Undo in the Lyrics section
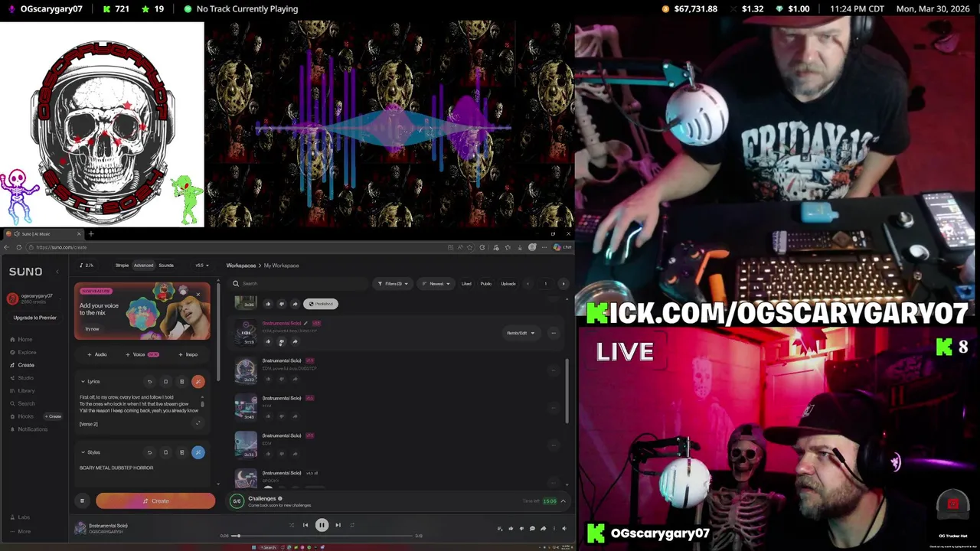Viewport: 980px width, 551px height. 149,381
